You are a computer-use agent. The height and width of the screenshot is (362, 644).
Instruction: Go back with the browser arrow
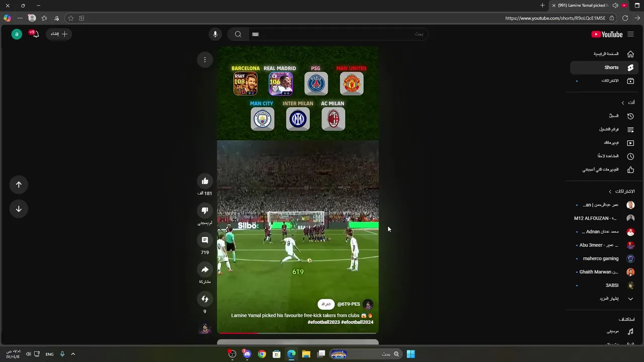click(x=637, y=18)
